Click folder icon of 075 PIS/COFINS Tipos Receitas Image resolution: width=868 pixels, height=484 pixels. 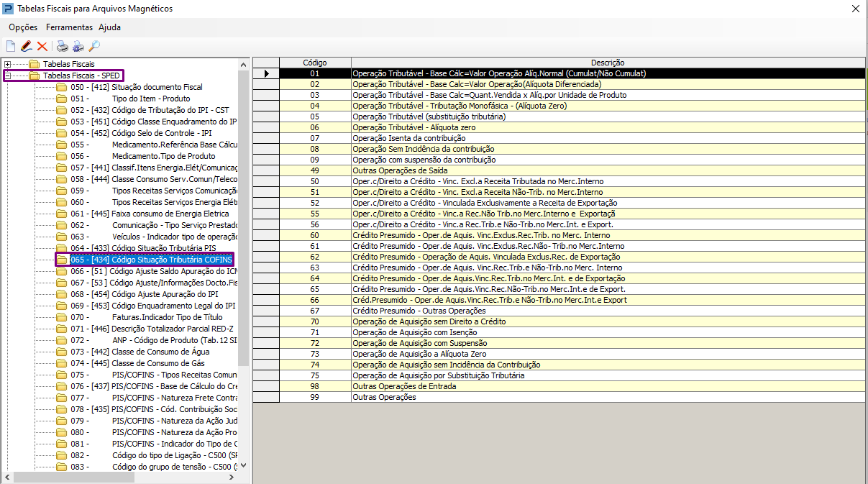[x=62, y=375]
